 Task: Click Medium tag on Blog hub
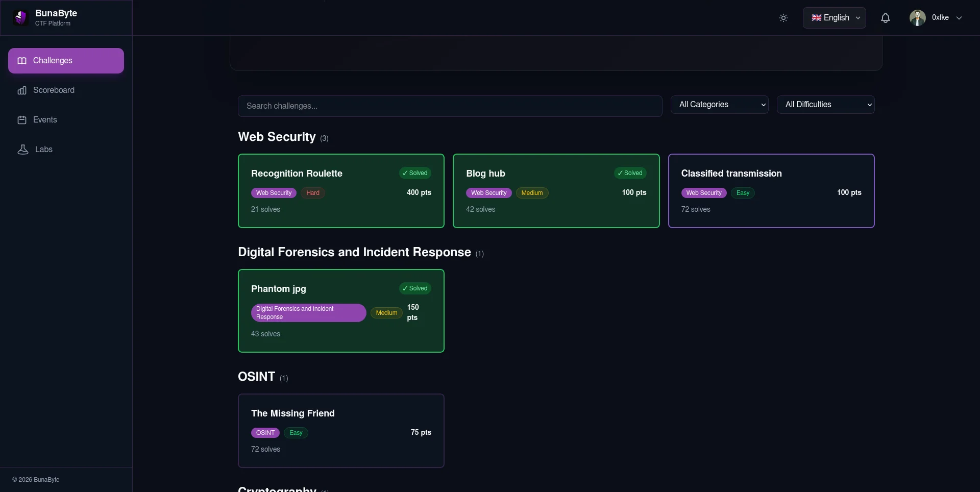coord(532,193)
